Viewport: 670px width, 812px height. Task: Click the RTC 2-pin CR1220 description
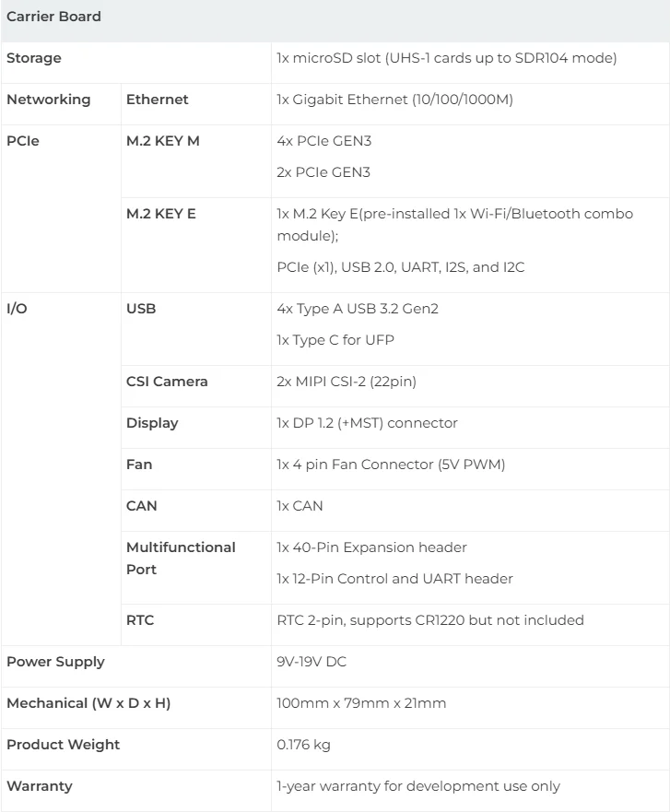point(430,620)
